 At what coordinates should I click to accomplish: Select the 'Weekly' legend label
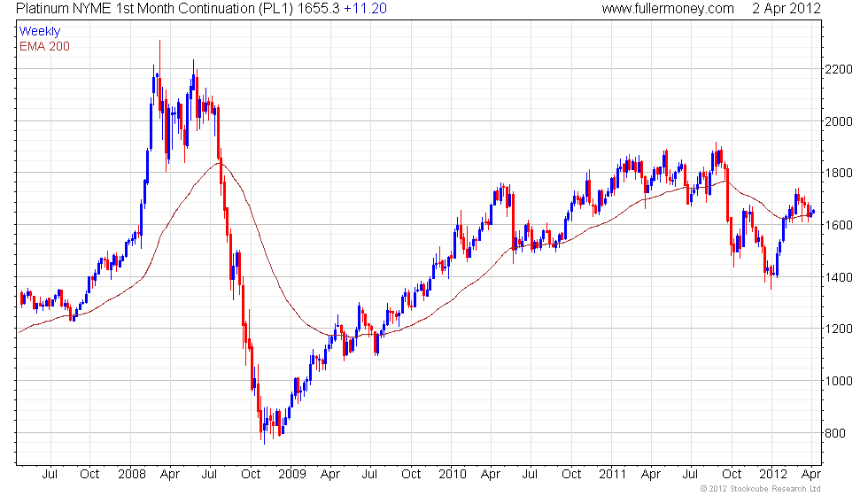point(40,32)
